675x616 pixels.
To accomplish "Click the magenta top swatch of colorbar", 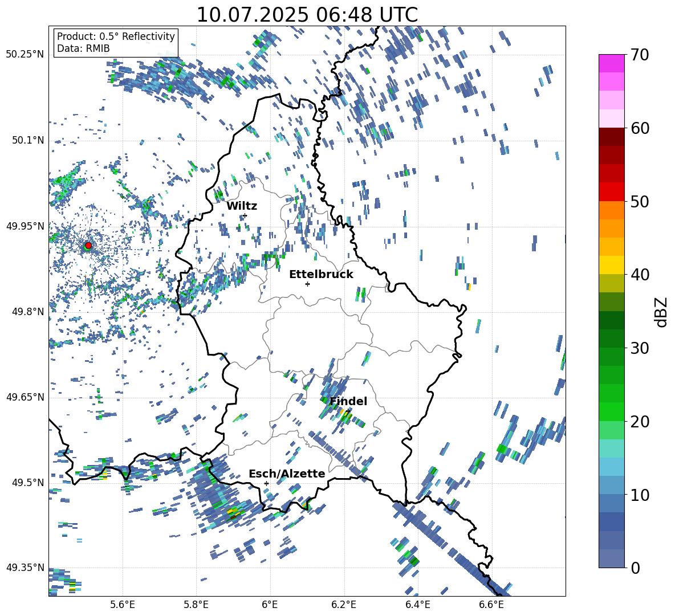I will tap(611, 63).
